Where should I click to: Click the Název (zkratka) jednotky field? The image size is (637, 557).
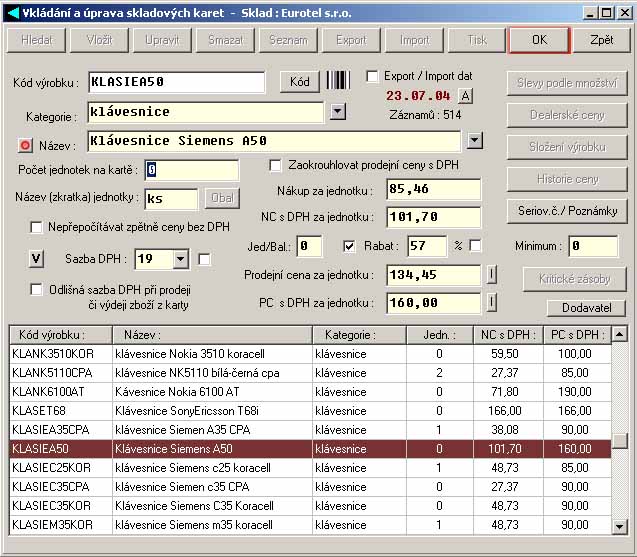[171, 199]
